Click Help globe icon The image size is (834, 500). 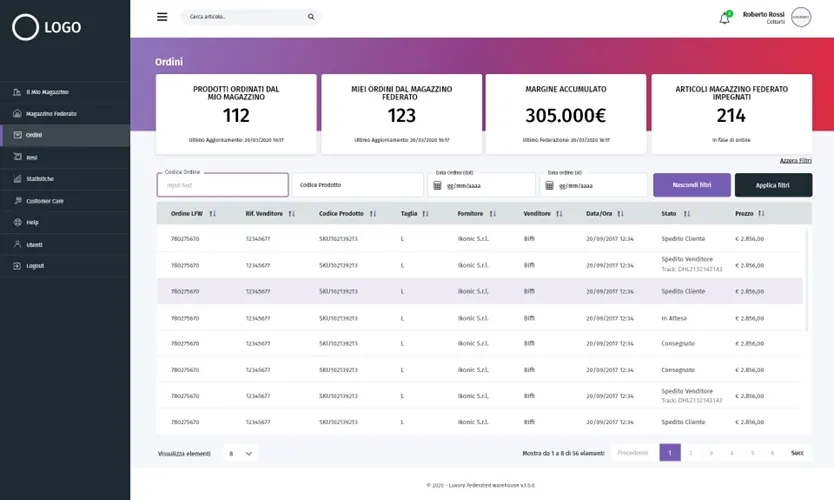point(17,222)
